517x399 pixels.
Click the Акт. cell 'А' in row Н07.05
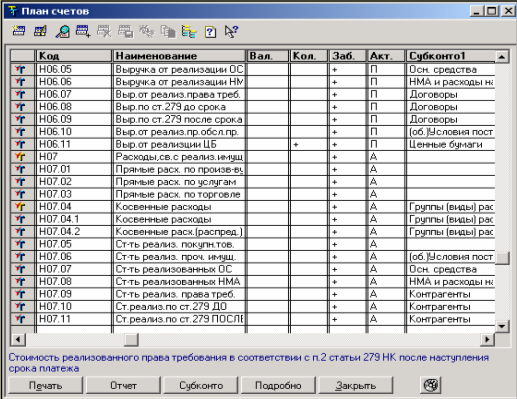tap(386, 244)
